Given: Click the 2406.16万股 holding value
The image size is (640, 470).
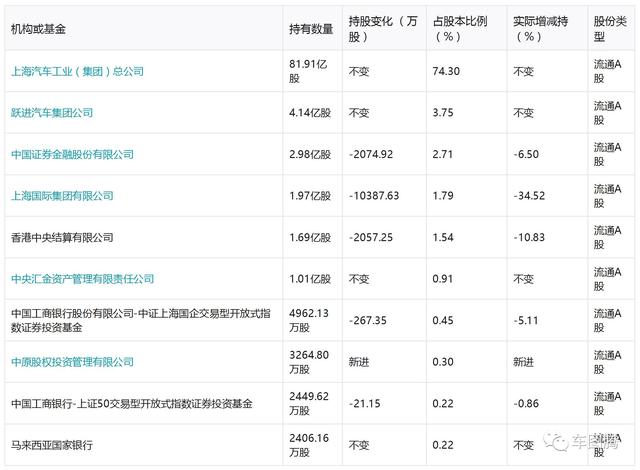Looking at the screenshot, I should (x=309, y=445).
